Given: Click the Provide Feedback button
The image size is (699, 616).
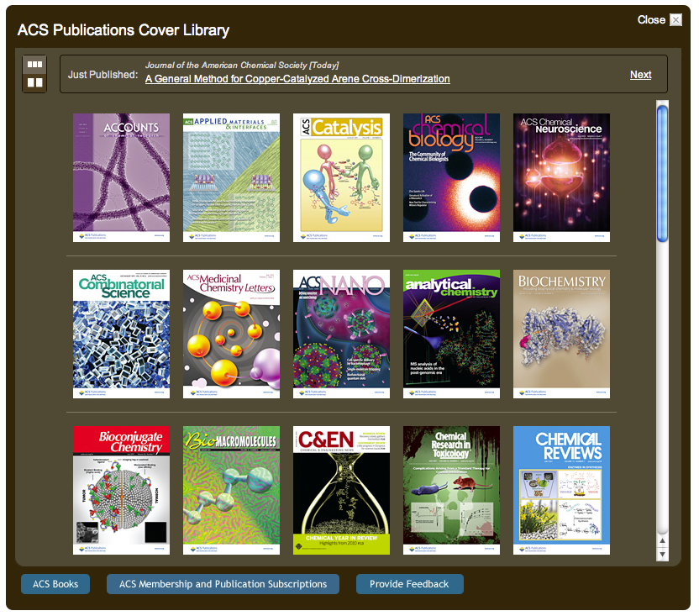Looking at the screenshot, I should point(409,584).
